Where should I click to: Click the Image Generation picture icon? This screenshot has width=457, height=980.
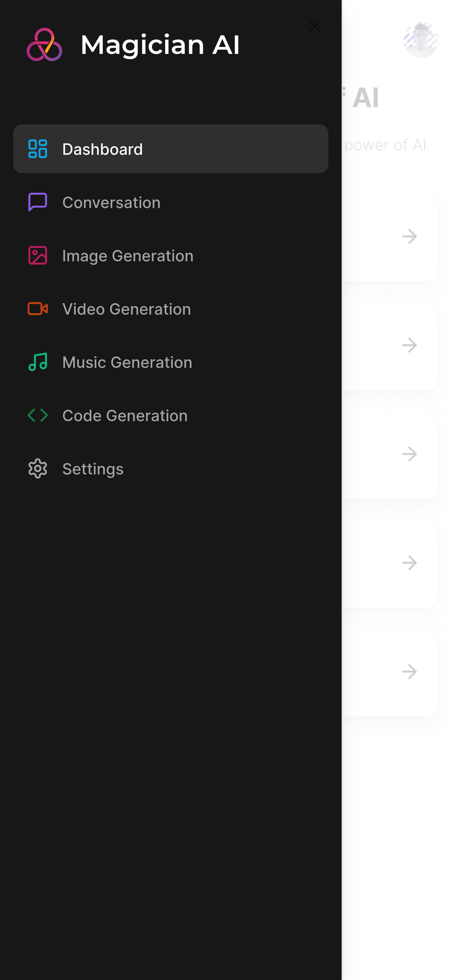[38, 255]
